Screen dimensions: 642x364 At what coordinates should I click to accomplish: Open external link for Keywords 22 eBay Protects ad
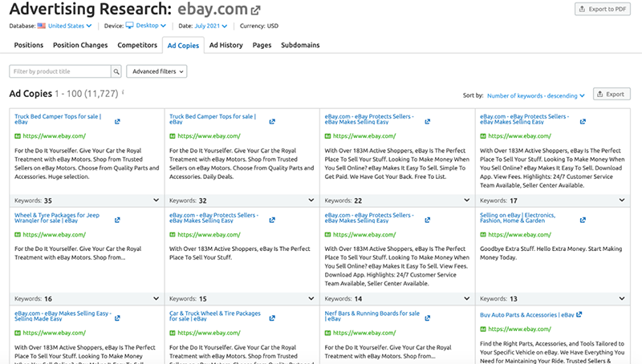point(428,122)
